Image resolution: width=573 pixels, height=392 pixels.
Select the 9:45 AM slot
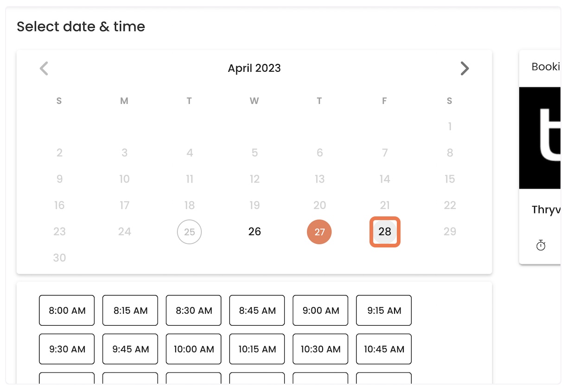(130, 349)
